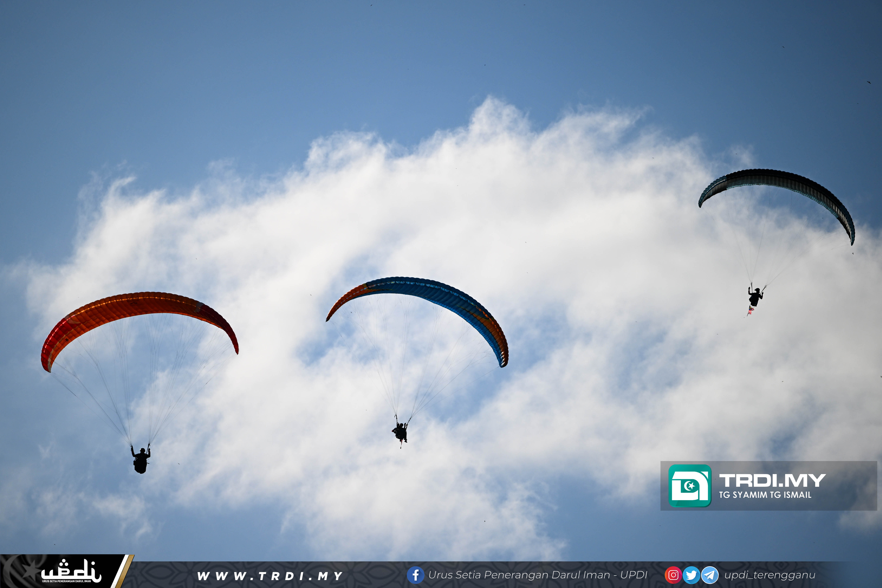The image size is (882, 588).
Task: Open the WWW.TRDI.MY website text
Action: [x=270, y=576]
